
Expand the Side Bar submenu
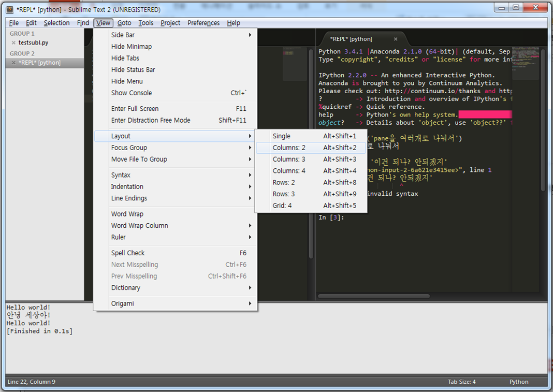click(176, 35)
